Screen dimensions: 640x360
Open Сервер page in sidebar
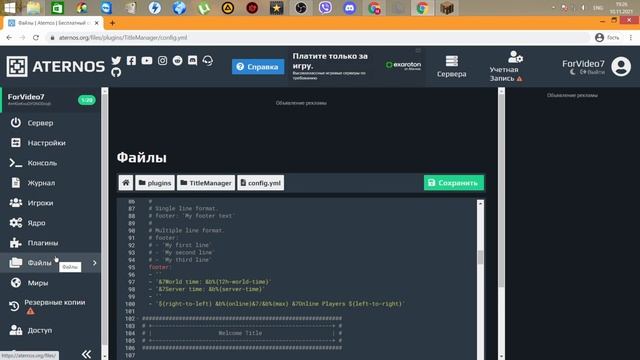coord(50,123)
